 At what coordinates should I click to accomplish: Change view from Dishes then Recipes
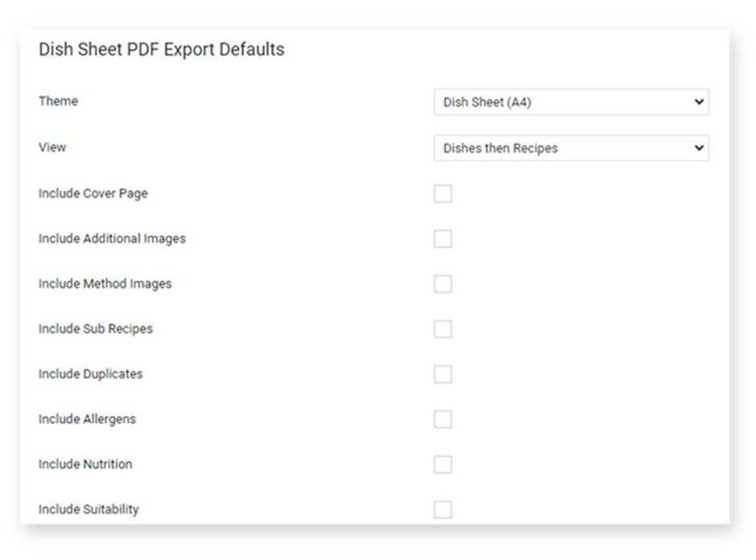(x=571, y=148)
